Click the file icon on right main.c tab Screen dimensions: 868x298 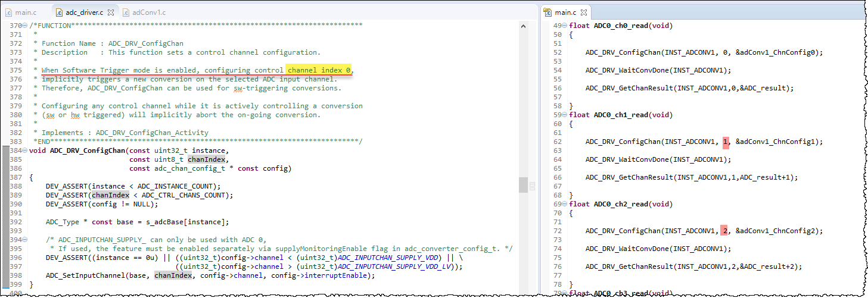pos(548,12)
